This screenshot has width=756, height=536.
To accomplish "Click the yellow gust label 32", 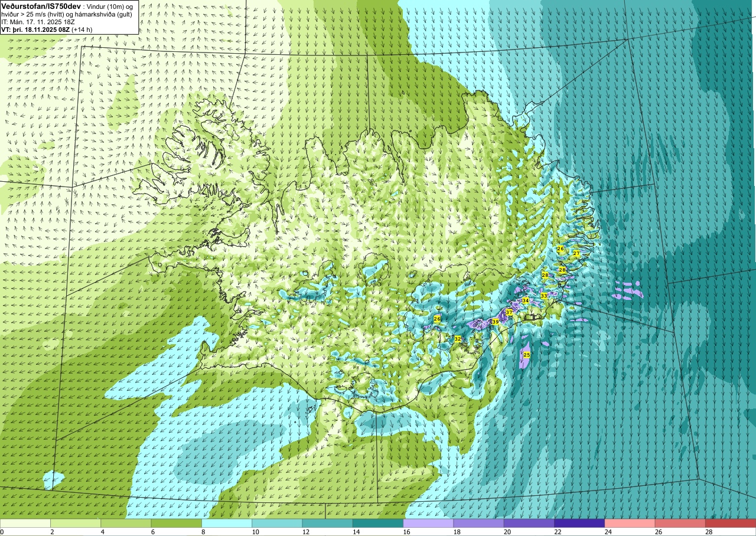I will coord(458,338).
